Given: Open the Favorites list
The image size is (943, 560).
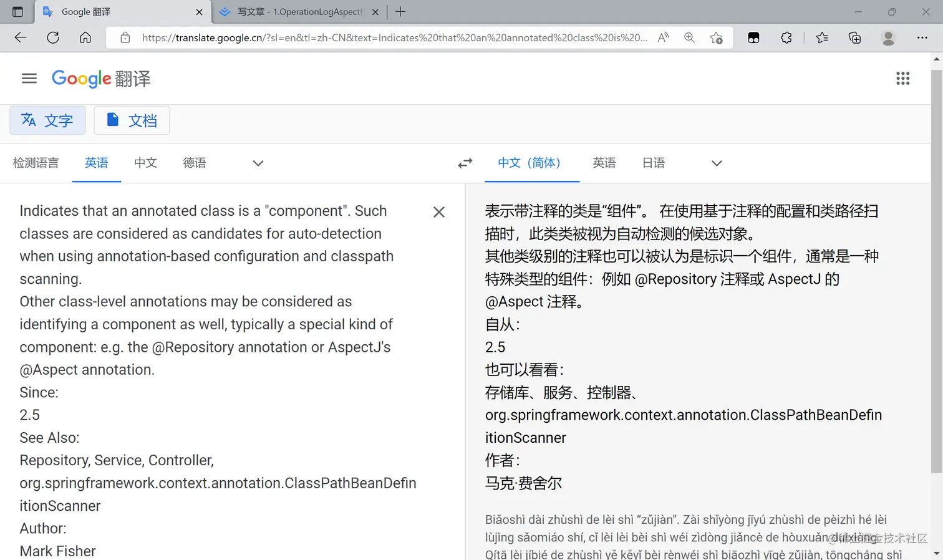Looking at the screenshot, I should point(822,37).
